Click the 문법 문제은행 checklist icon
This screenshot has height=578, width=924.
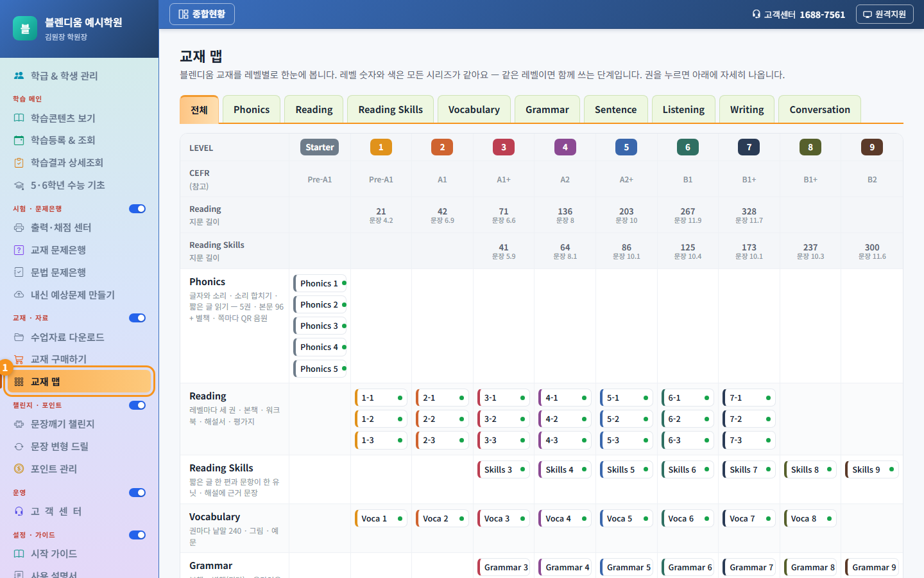point(19,272)
